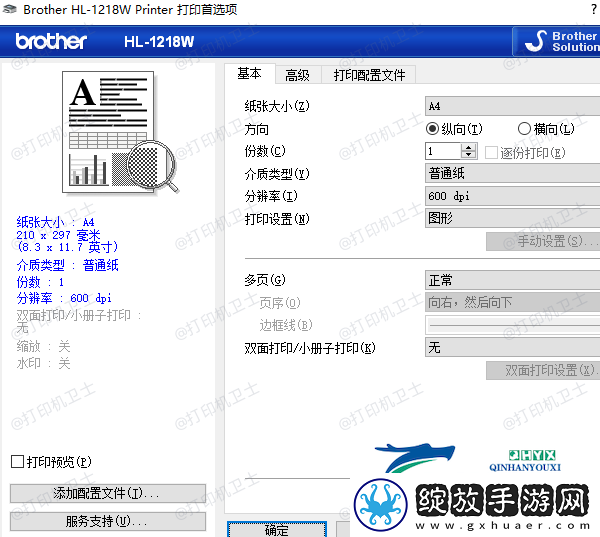Click the 210 x 297 毫米 dimension text
Viewport: 600px width, 537px height.
58,235
